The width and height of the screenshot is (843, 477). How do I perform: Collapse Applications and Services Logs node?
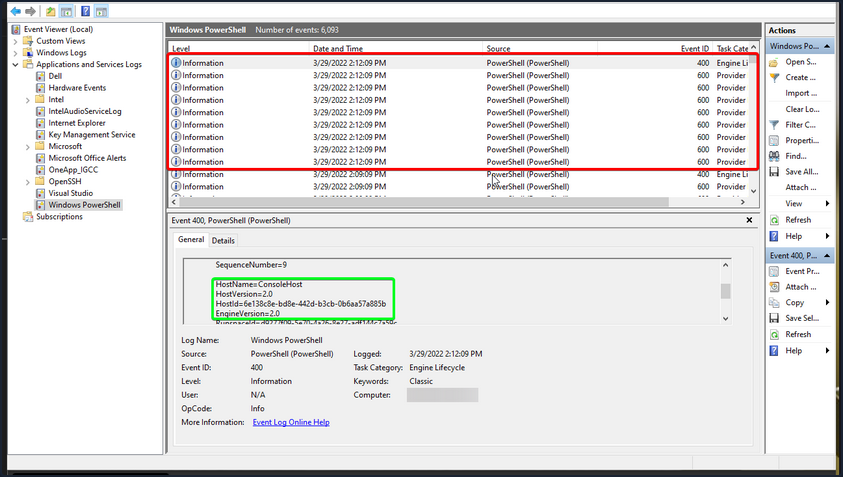(x=15, y=65)
